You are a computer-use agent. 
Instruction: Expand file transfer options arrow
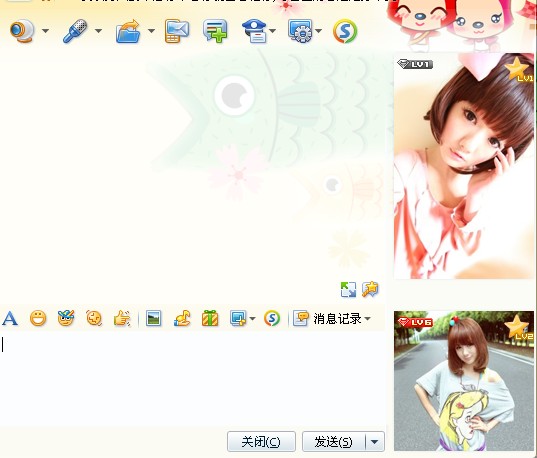151,31
